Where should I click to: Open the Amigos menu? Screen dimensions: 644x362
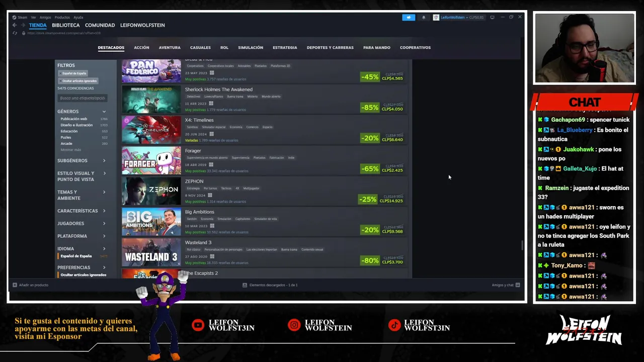click(45, 17)
